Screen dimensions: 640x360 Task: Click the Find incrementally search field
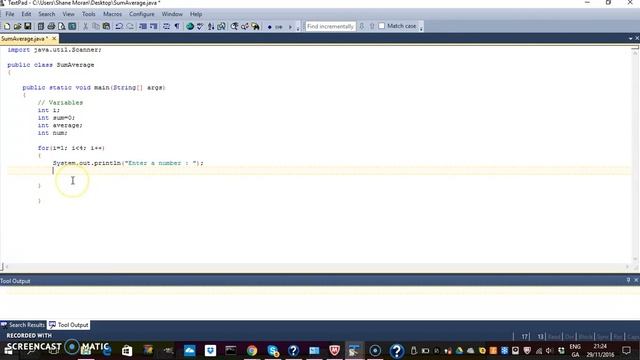330,26
